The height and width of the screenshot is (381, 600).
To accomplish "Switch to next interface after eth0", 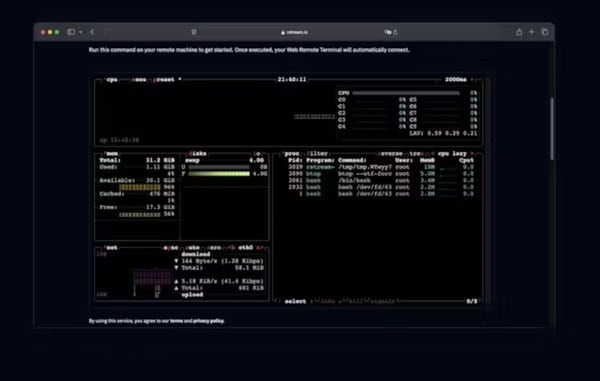I will coord(260,248).
